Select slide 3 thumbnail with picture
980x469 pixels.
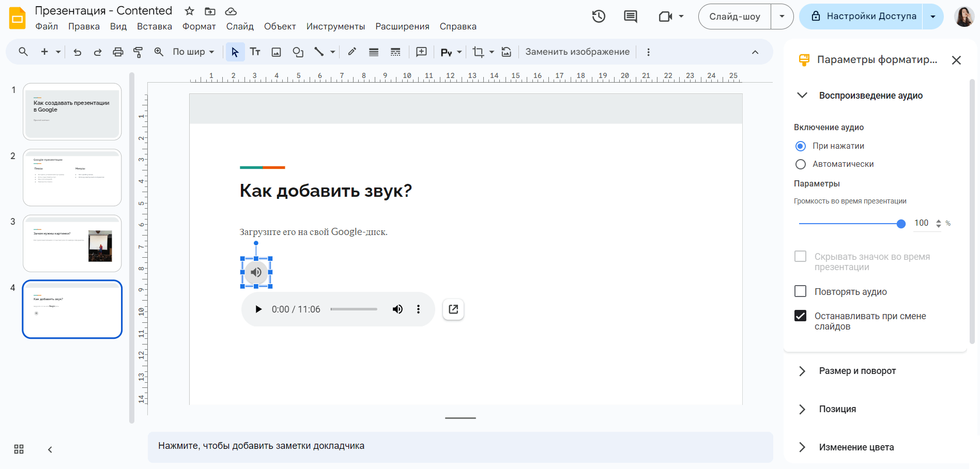(72, 243)
